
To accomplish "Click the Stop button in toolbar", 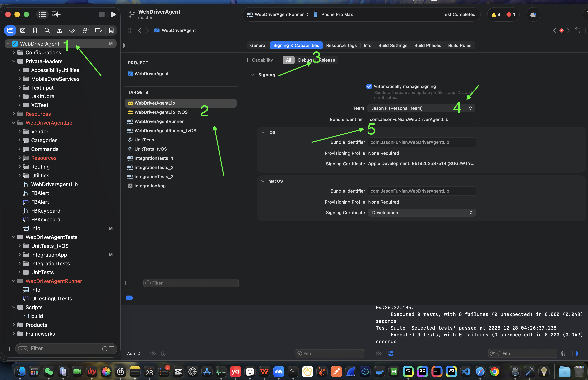I will (102, 14).
